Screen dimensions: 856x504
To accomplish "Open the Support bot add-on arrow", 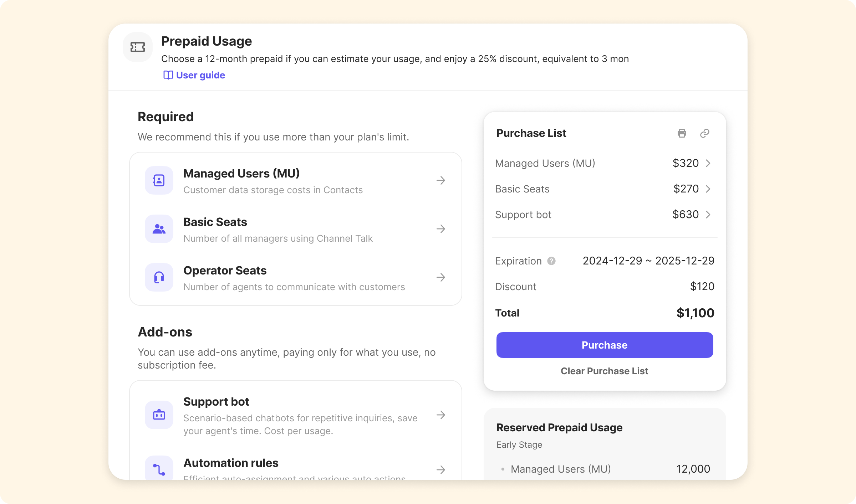I will pyautogui.click(x=441, y=415).
